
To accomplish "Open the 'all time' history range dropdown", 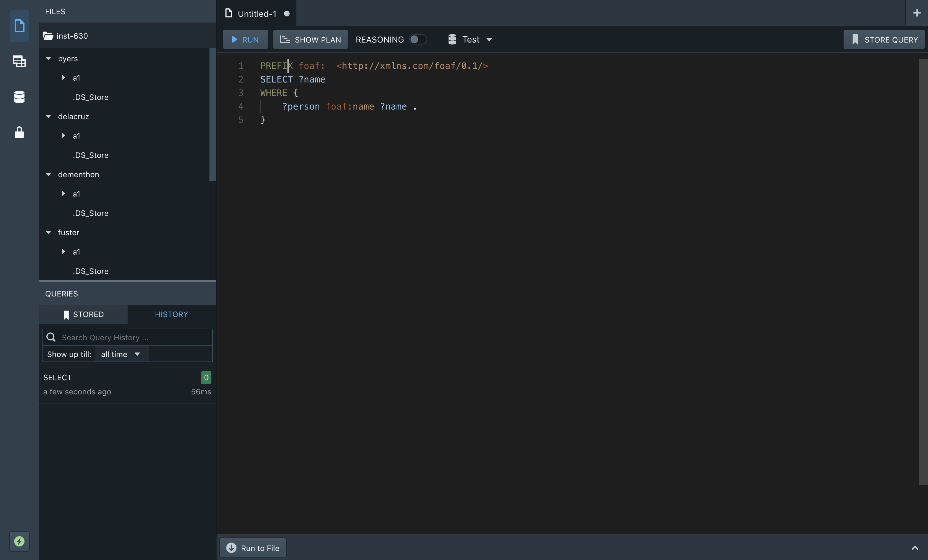I will coord(121,354).
